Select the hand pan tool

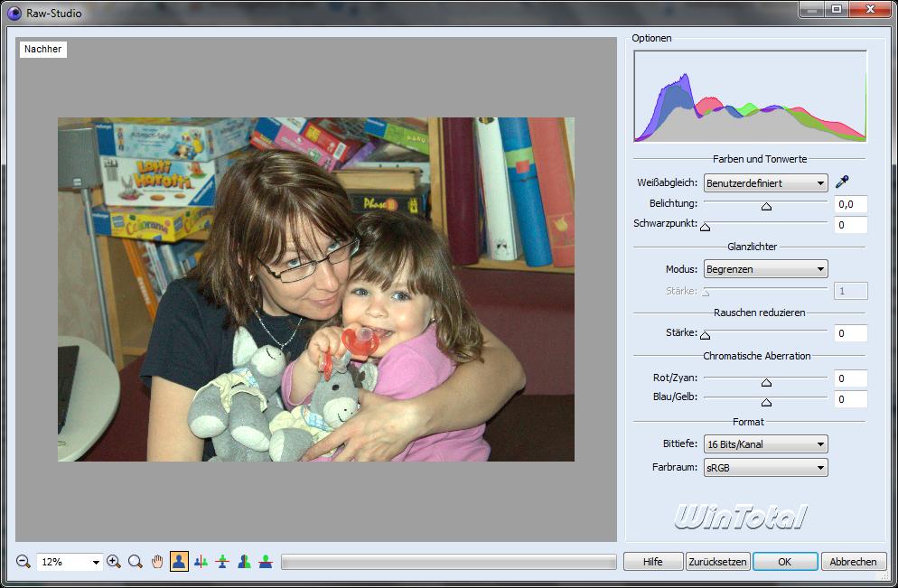click(157, 562)
